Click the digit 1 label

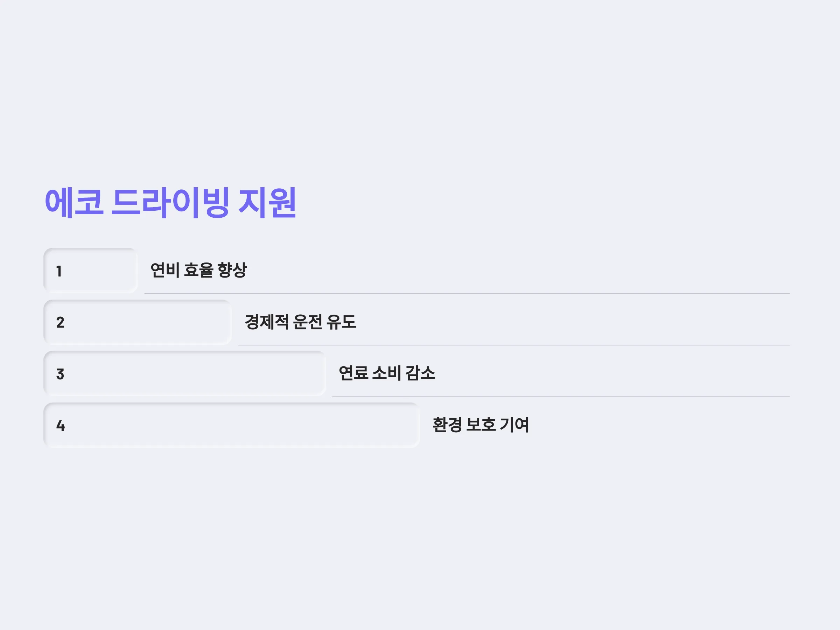59,271
